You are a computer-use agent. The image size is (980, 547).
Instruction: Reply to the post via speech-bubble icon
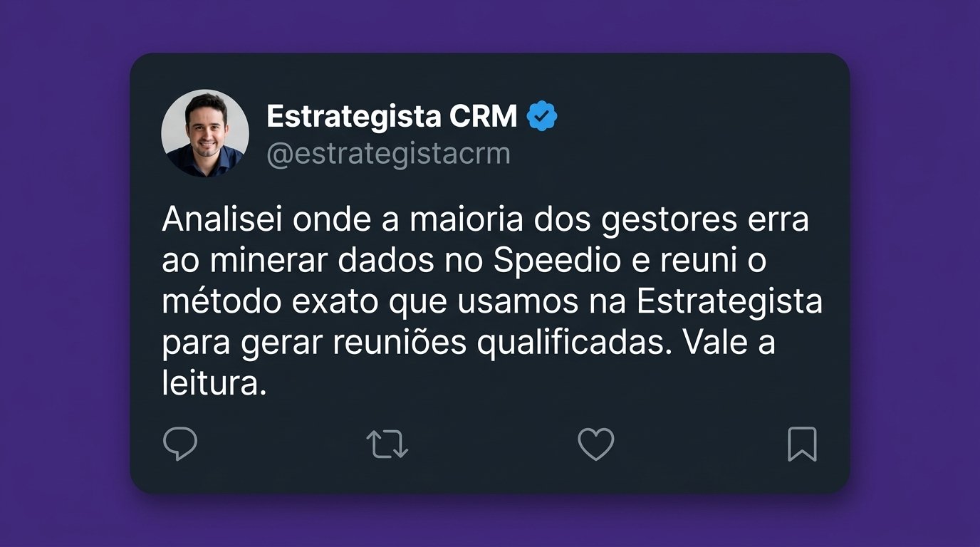point(180,444)
